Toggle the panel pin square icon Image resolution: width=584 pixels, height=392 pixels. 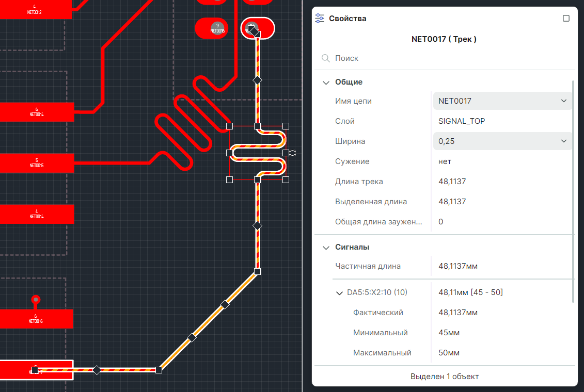coord(566,18)
